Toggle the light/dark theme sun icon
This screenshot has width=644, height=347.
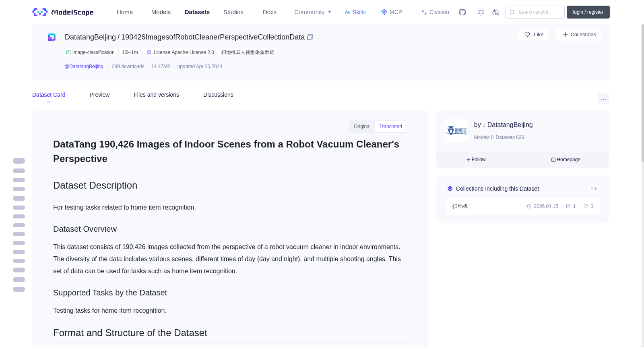(481, 12)
